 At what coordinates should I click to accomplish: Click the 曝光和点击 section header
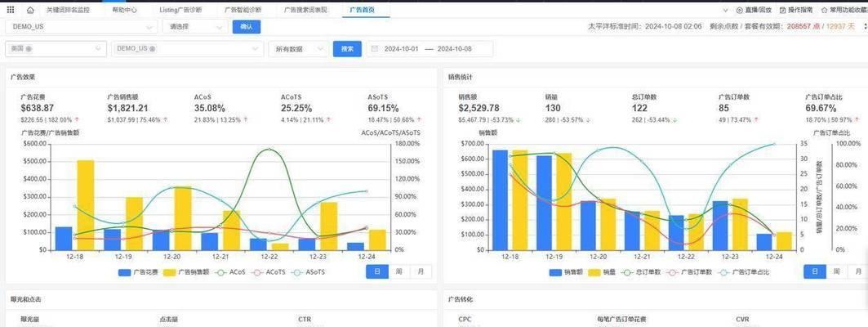click(25, 299)
